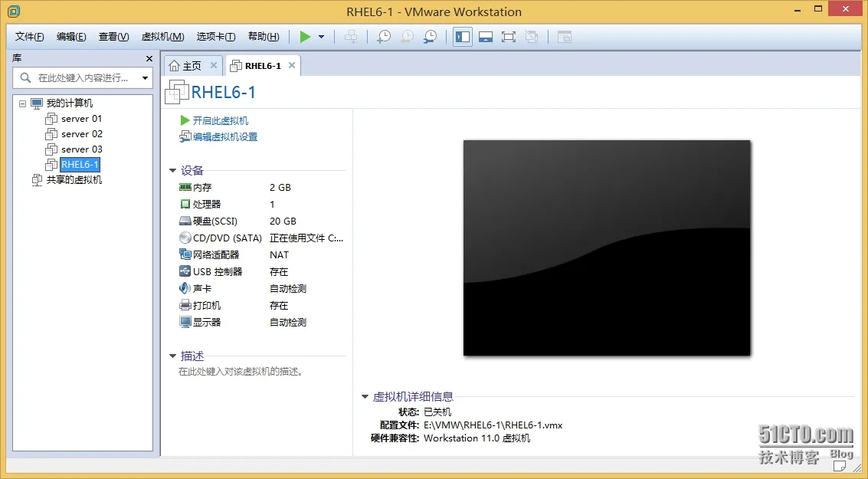Open the library search filter dropdown
The image size is (868, 479).
[145, 78]
